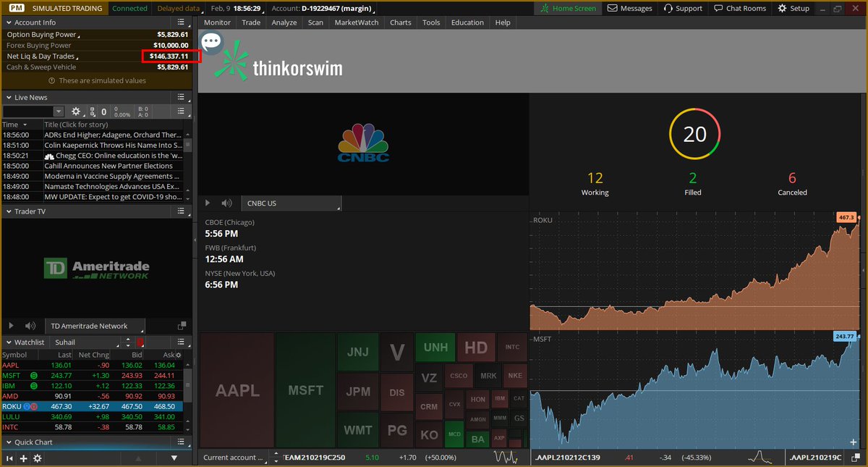Open the CNBC US channel dropdown

pyautogui.click(x=292, y=203)
